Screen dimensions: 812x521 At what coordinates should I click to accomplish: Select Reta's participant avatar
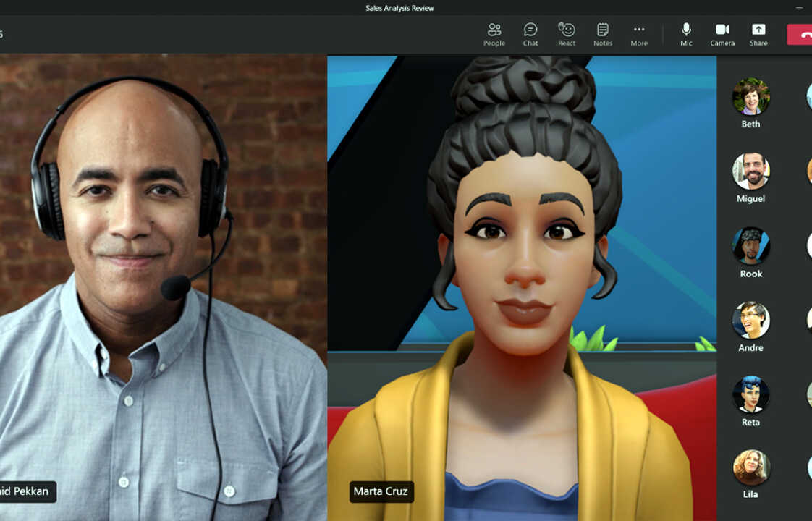pos(751,394)
